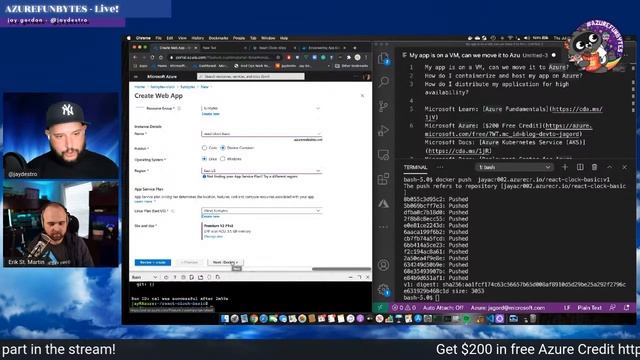Click Chrome address bar

(x=224, y=58)
